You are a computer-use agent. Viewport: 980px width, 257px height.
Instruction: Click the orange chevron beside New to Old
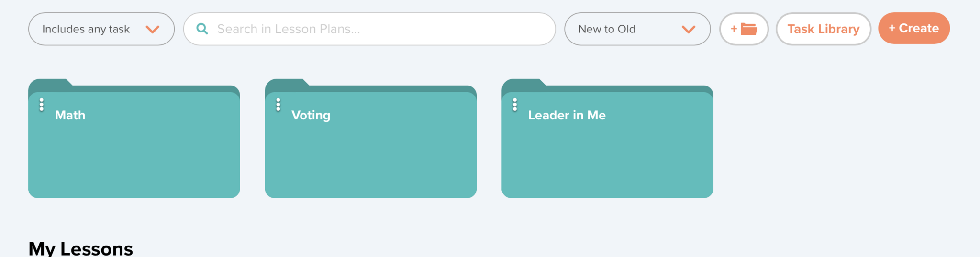pos(688,30)
